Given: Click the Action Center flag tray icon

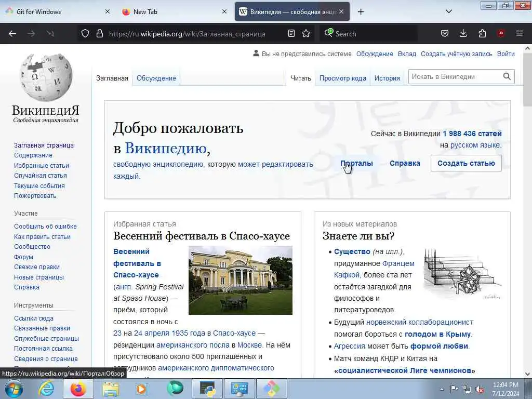Looking at the screenshot, I should coord(454,389).
